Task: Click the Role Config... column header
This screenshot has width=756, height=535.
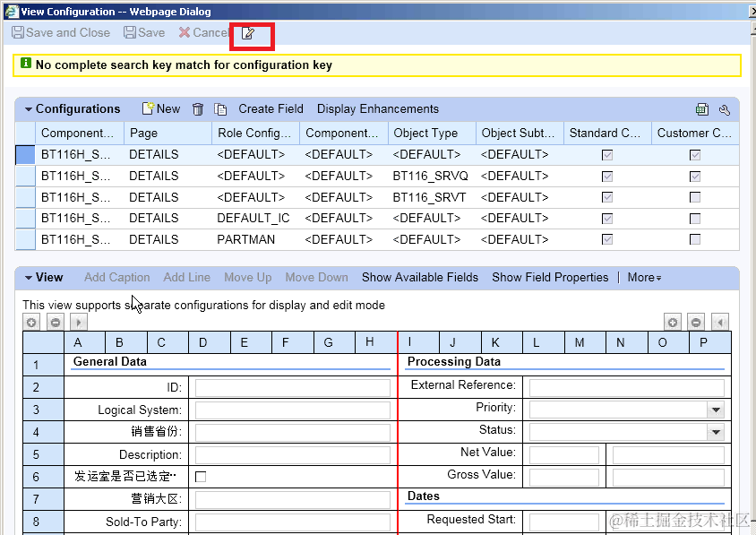Action: [255, 134]
